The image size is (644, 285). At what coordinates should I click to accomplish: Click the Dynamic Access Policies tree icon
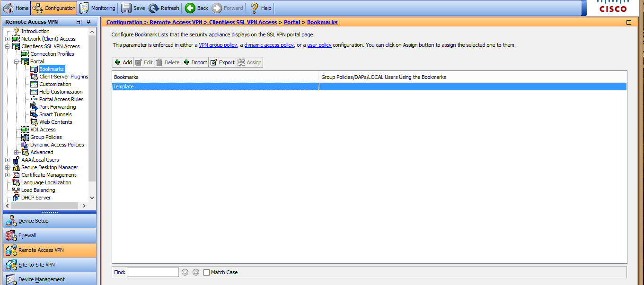(25, 145)
